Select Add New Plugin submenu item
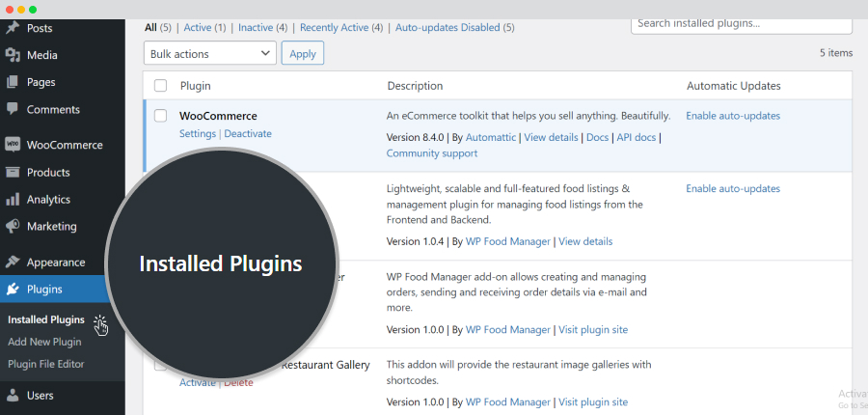The image size is (868, 415). click(44, 342)
